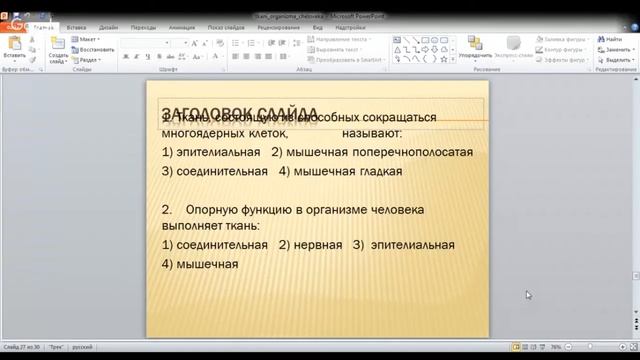Click the Numbered list icon
This screenshot has width=640, height=360.
[251, 43]
